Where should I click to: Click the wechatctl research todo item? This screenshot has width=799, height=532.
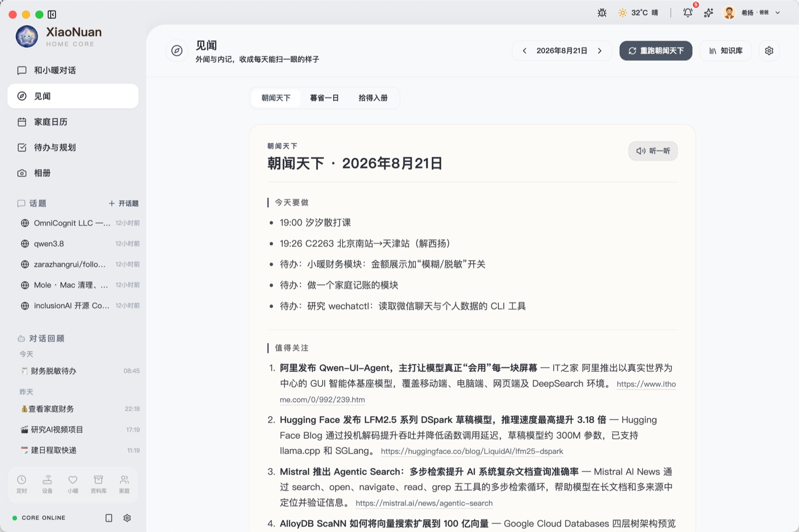click(x=402, y=306)
